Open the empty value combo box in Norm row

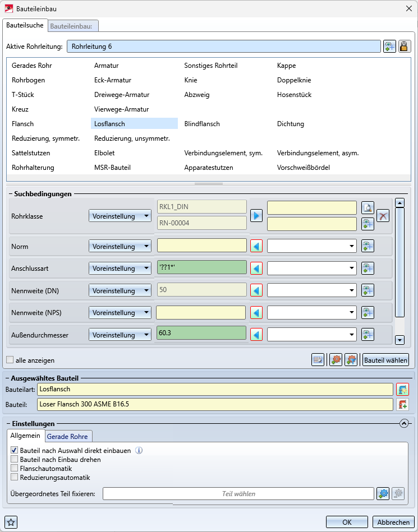tap(312, 246)
